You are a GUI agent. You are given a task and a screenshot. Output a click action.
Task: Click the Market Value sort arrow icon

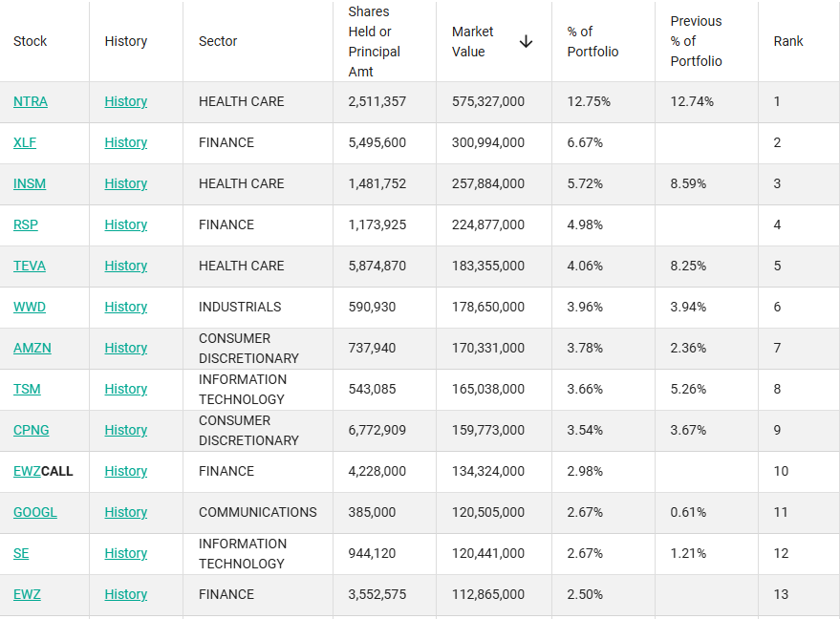(526, 42)
